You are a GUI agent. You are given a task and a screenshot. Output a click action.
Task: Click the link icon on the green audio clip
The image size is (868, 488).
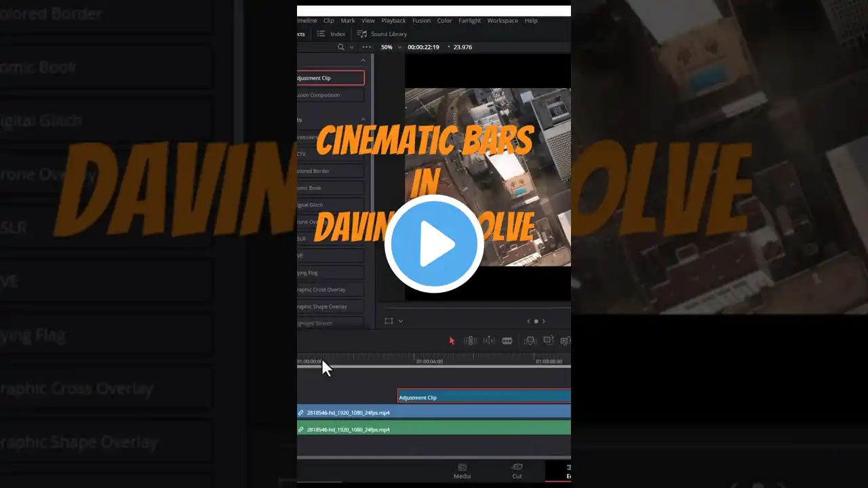pos(301,429)
